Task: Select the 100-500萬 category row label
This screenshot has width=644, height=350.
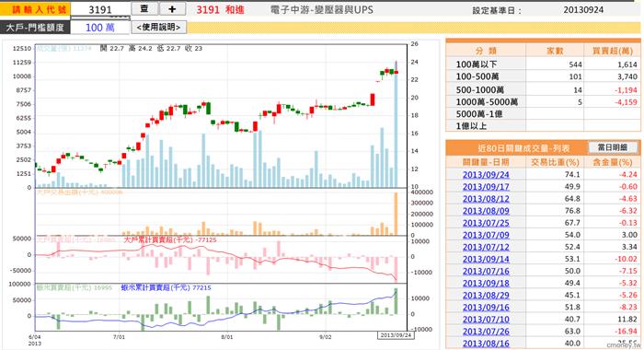Action: pos(477,76)
